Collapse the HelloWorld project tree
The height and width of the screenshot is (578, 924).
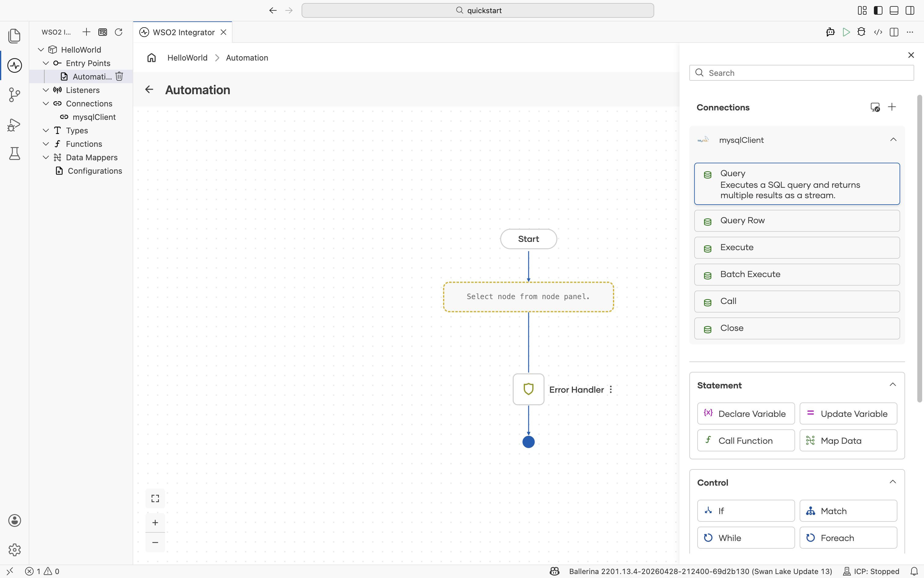click(x=41, y=50)
